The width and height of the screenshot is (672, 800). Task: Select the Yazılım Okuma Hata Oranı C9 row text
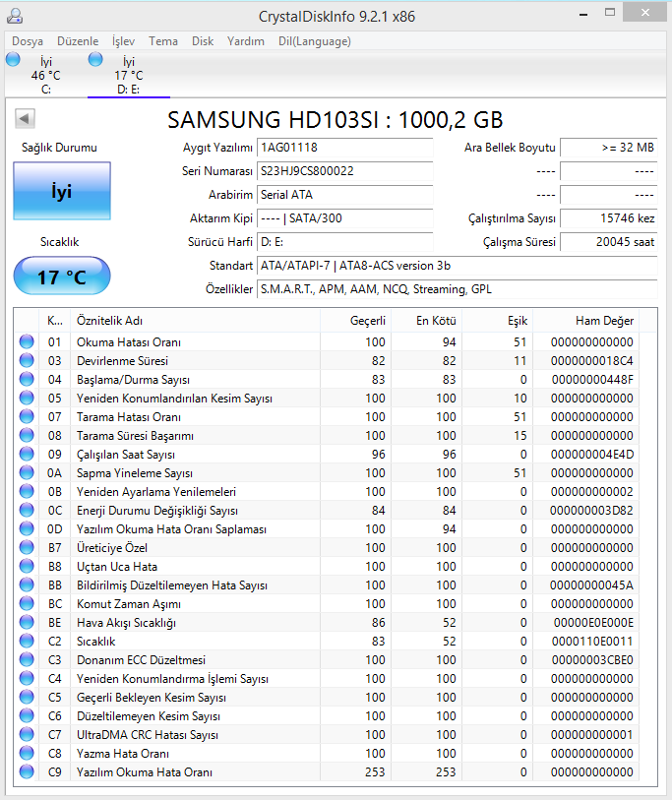click(x=145, y=772)
